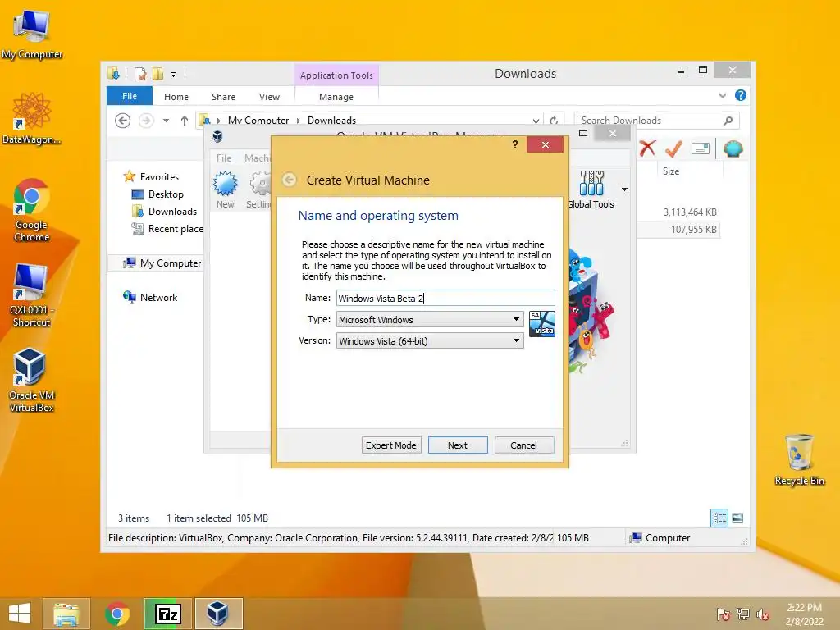Image resolution: width=840 pixels, height=630 pixels.
Task: Open File Explorer from the taskbar
Action: (x=66, y=614)
